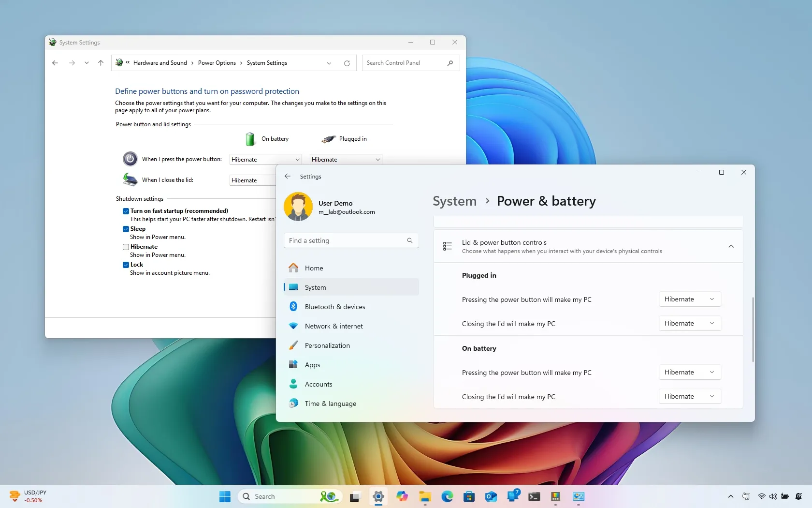Open Bluetooth & devices settings in sidebar
Image resolution: width=812 pixels, height=508 pixels.
click(335, 306)
